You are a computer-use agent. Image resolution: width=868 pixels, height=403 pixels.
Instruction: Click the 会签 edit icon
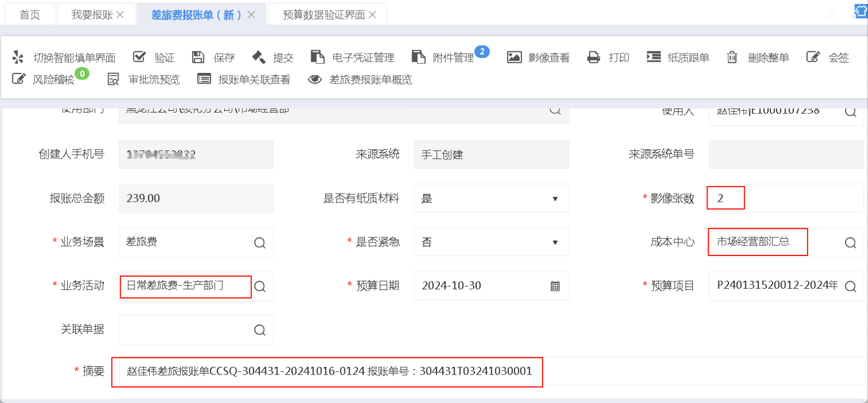pos(813,57)
